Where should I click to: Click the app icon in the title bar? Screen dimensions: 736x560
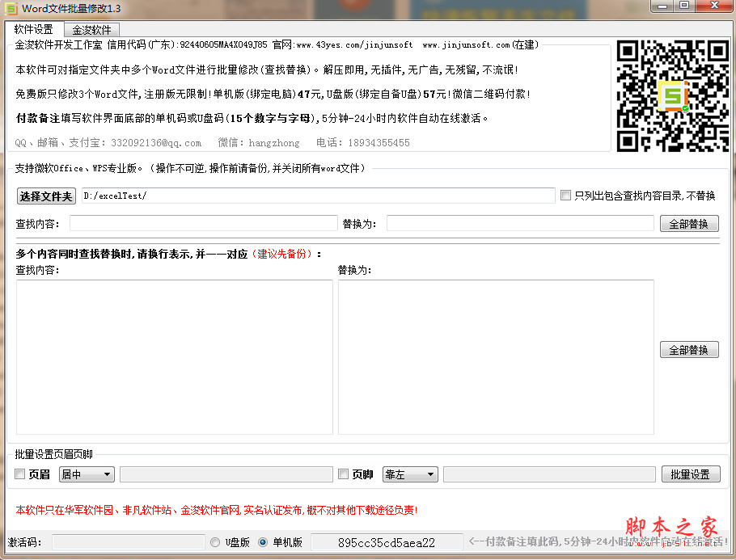coord(10,8)
